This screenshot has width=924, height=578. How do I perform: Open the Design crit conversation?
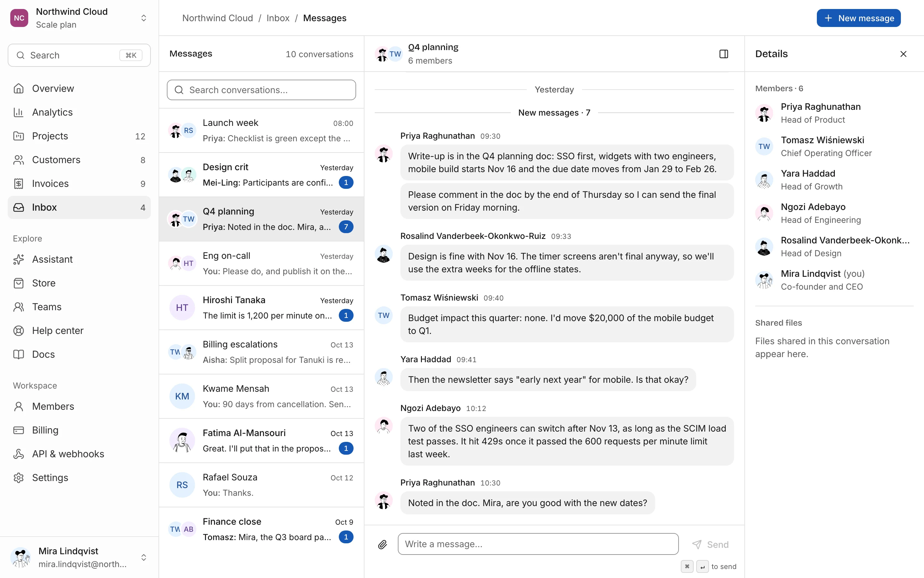[261, 175]
